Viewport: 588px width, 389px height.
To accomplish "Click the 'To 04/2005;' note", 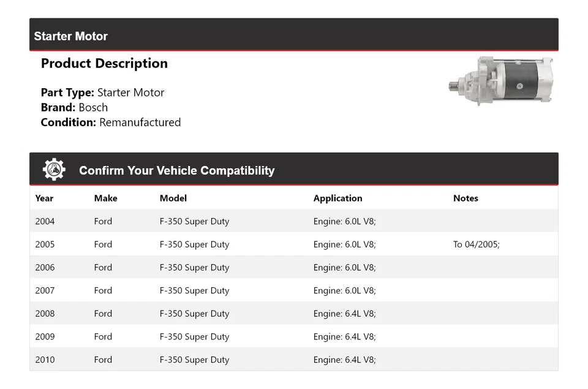I will click(x=476, y=244).
